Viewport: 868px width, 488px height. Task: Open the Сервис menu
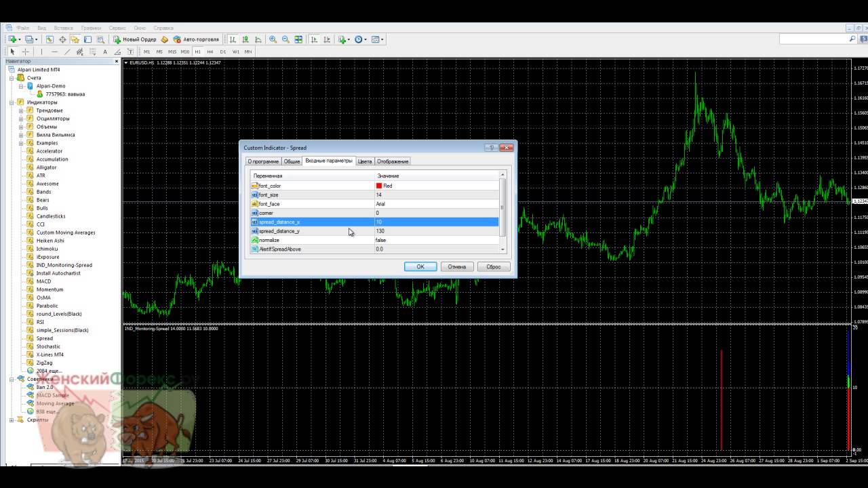click(117, 28)
